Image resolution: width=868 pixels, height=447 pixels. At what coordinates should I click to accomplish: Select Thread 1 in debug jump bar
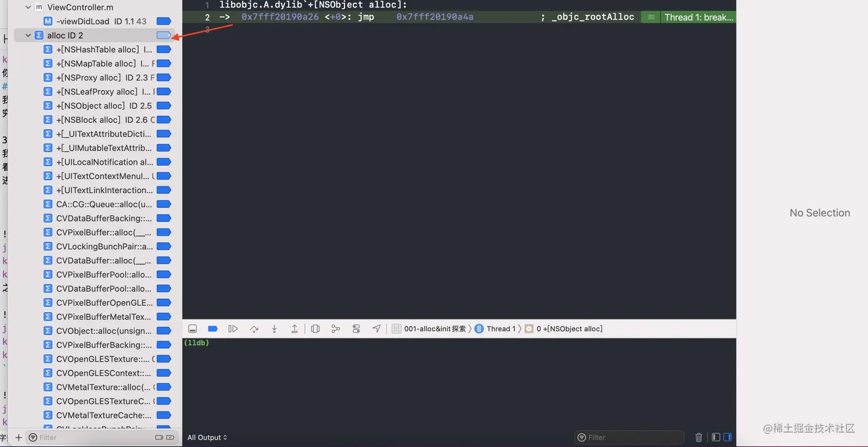495,329
